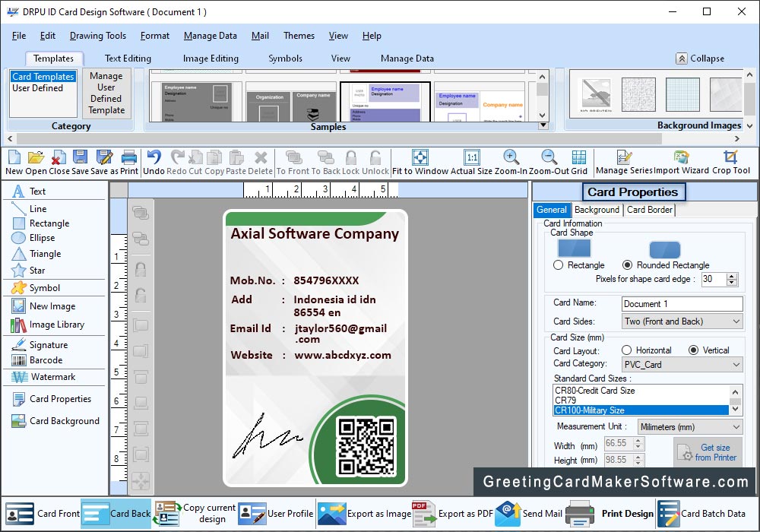760x532 pixels.
Task: Open the Image Library
Action: [x=47, y=325]
